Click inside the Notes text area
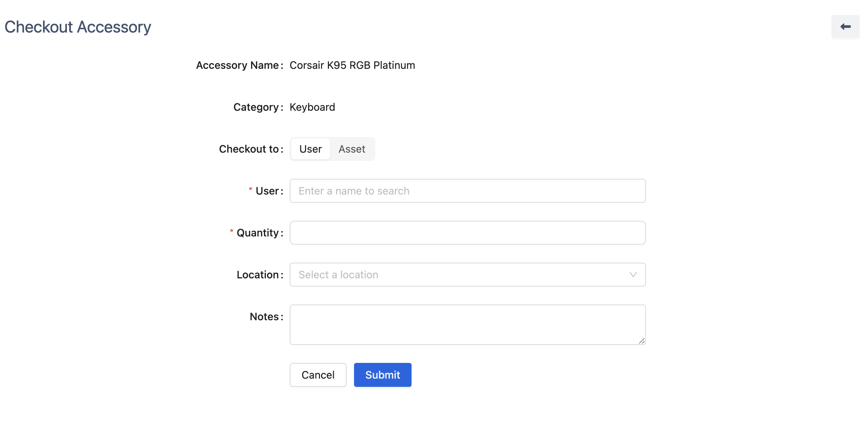This screenshot has height=428, width=868. click(467, 324)
